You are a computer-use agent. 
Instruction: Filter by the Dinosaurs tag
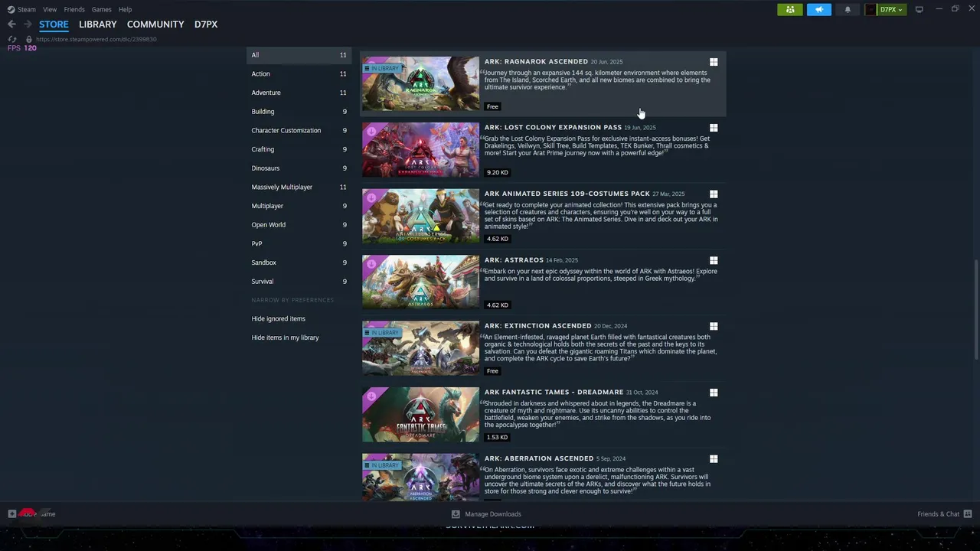(299, 168)
